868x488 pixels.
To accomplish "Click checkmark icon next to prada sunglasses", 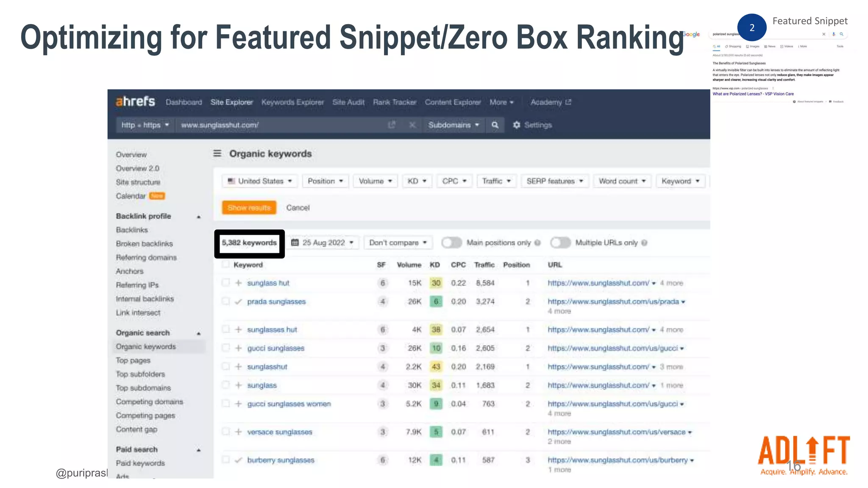I will tap(238, 302).
